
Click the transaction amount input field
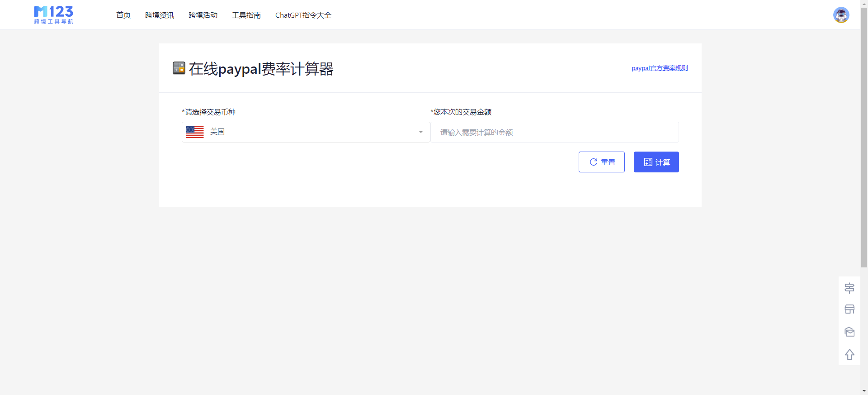[x=555, y=132]
